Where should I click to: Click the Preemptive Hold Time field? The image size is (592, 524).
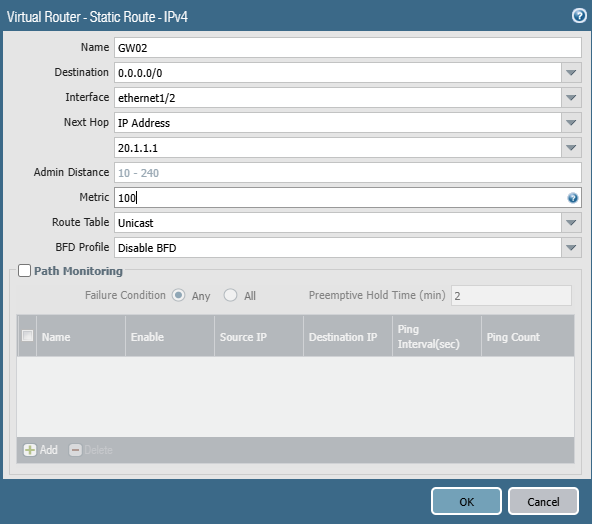point(511,296)
